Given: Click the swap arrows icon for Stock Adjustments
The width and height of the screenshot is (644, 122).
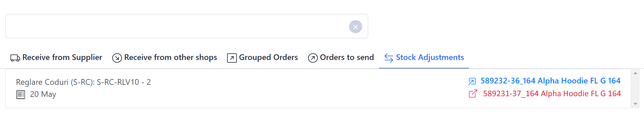Looking at the screenshot, I should (389, 58).
